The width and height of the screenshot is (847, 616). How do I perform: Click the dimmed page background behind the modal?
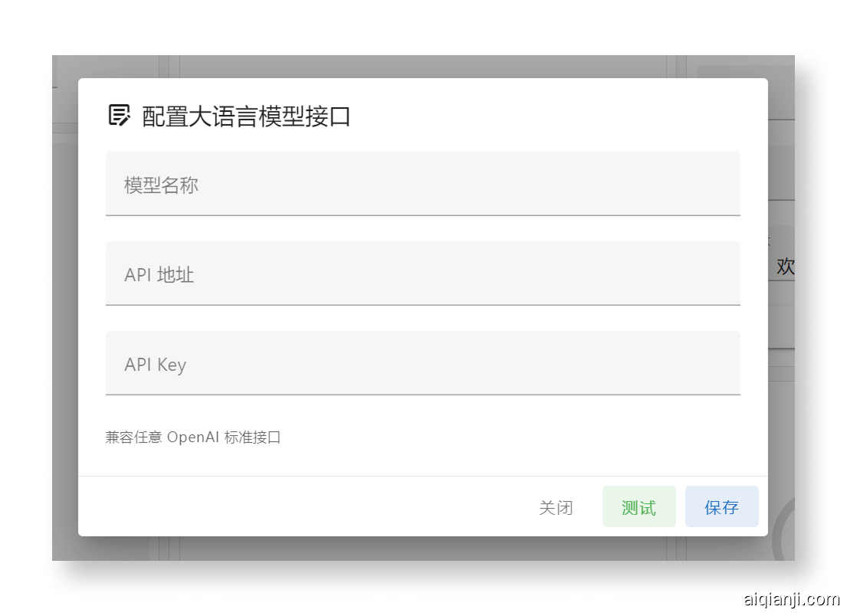(65, 306)
